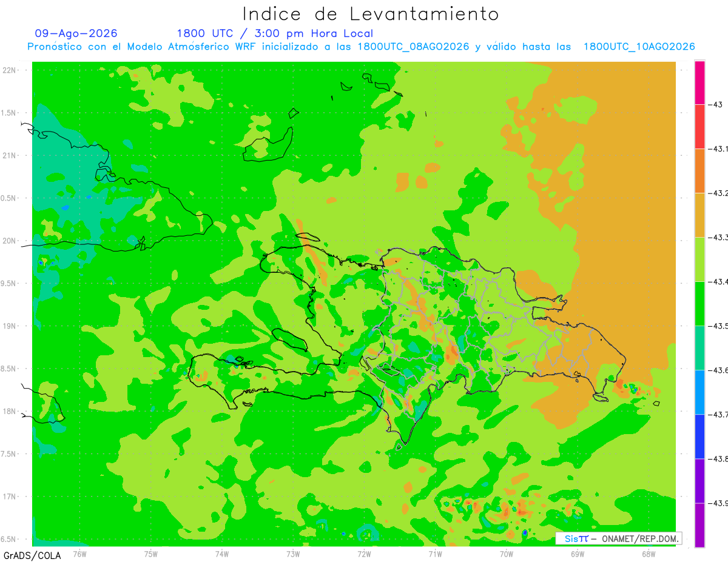Image resolution: width=728 pixels, height=562 pixels.
Task: Click the '-43.8' color scale value
Action: tap(718, 459)
